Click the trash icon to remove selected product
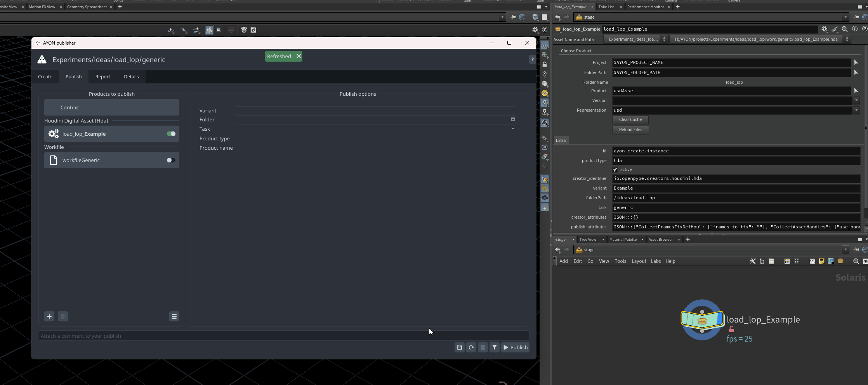Screen dimensions: 868x385 pyautogui.click(x=63, y=316)
